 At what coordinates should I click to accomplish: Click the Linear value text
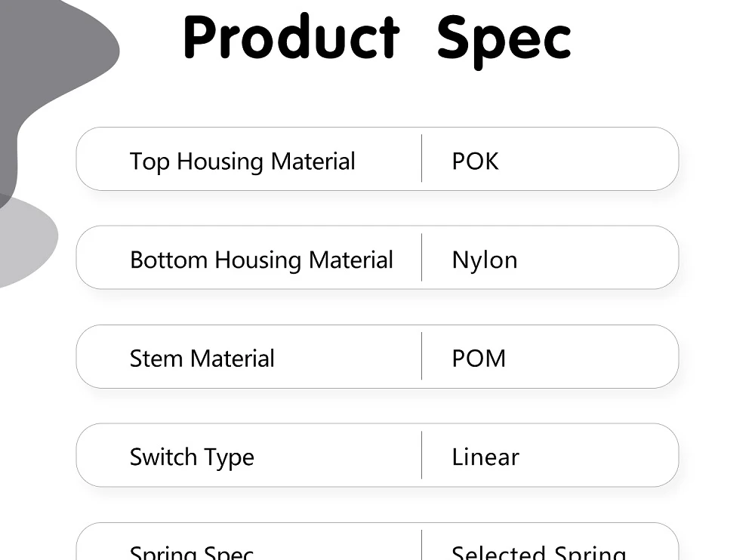click(485, 457)
